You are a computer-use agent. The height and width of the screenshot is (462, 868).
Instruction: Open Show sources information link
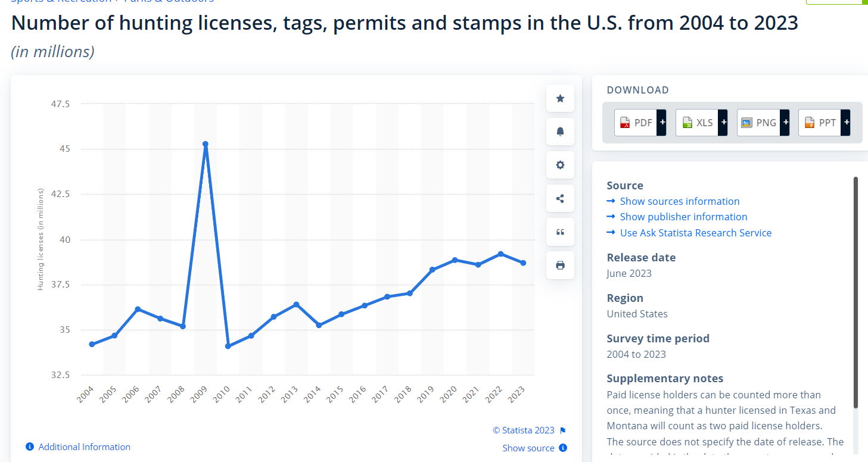pyautogui.click(x=679, y=201)
